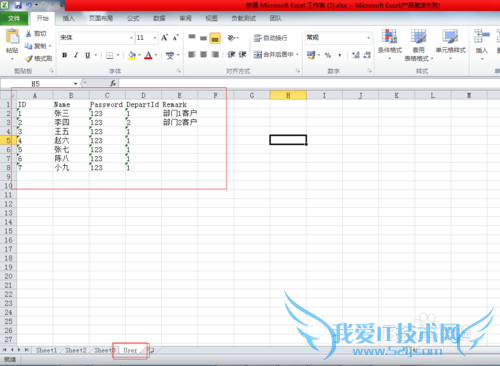
Task: Toggle align text left
Action: (x=192, y=54)
